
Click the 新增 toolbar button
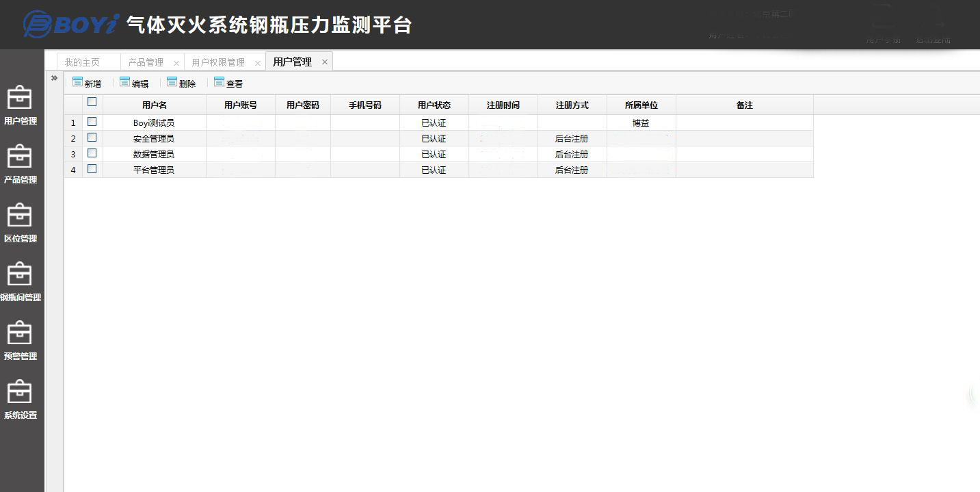(x=87, y=83)
